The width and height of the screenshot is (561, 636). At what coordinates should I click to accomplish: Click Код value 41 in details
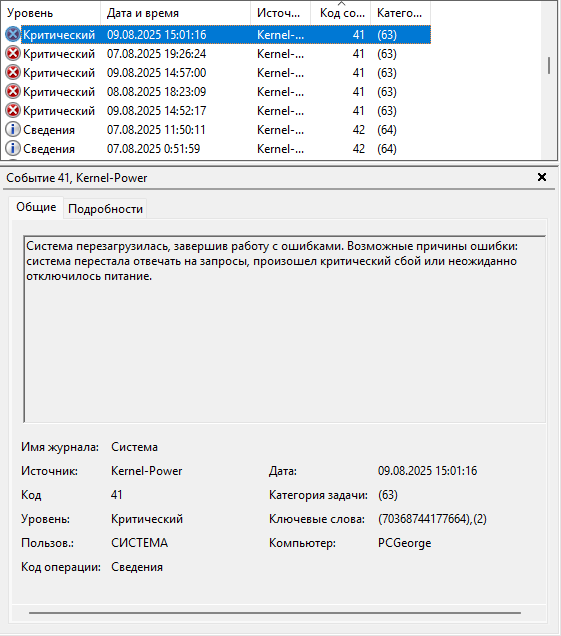pyautogui.click(x=116, y=495)
